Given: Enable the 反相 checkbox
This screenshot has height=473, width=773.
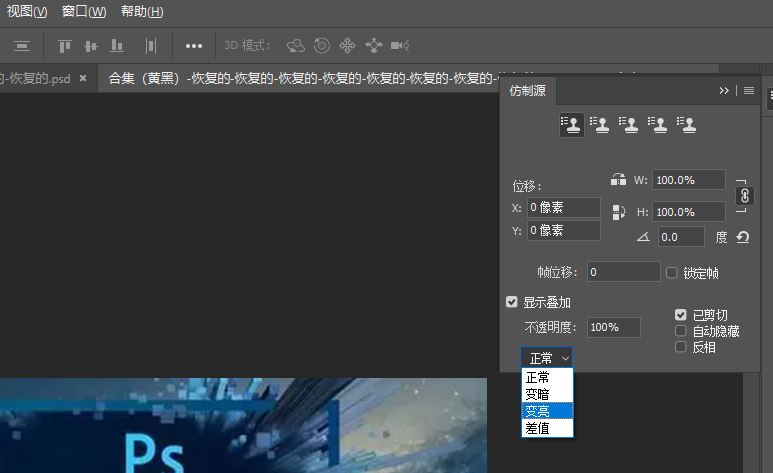Looking at the screenshot, I should 680,347.
